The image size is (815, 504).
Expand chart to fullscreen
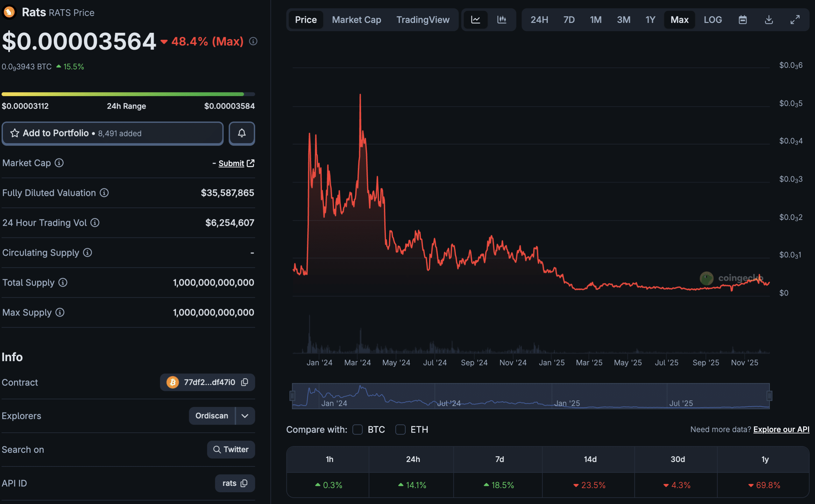pos(795,20)
